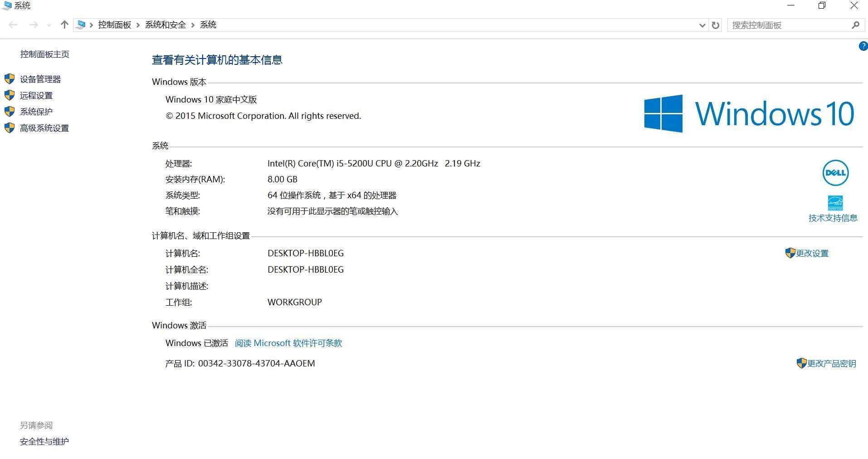Click the Dell logo icon
Screen dimensions: 868x459
click(x=835, y=173)
